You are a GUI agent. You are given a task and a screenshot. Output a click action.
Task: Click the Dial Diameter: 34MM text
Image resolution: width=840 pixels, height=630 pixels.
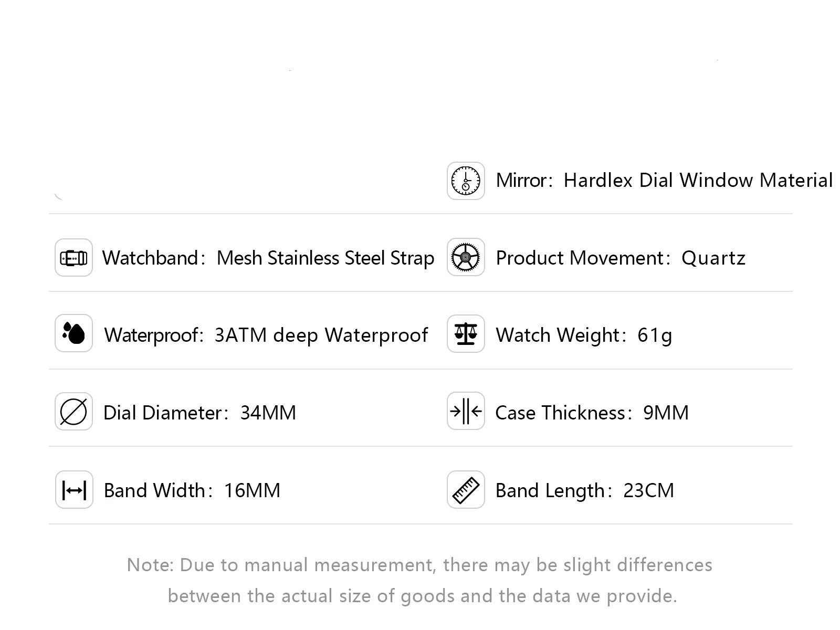click(x=199, y=413)
